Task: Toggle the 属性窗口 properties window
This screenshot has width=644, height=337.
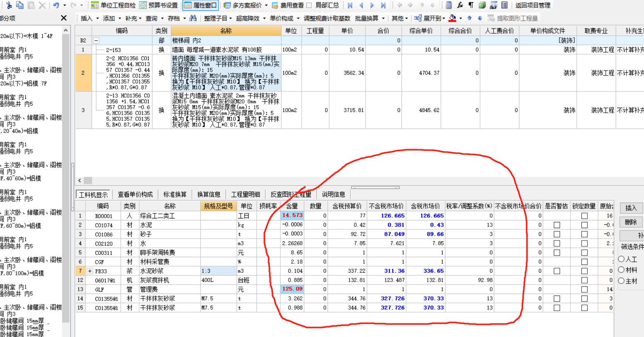Action: click(x=200, y=5)
